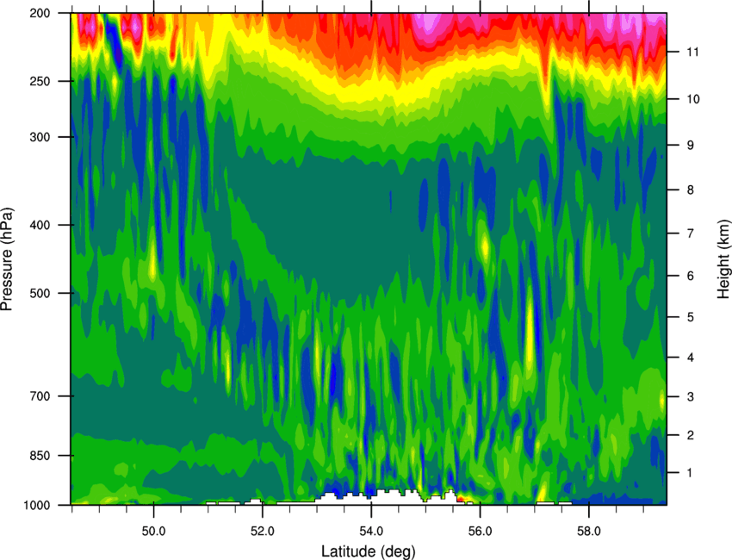Viewport: 732px width, 560px height.
Task: Select the 6 km height tick label
Action: coord(691,276)
